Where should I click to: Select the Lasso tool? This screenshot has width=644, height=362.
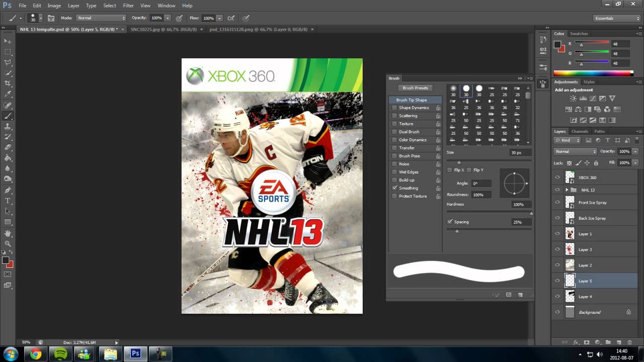click(x=8, y=62)
